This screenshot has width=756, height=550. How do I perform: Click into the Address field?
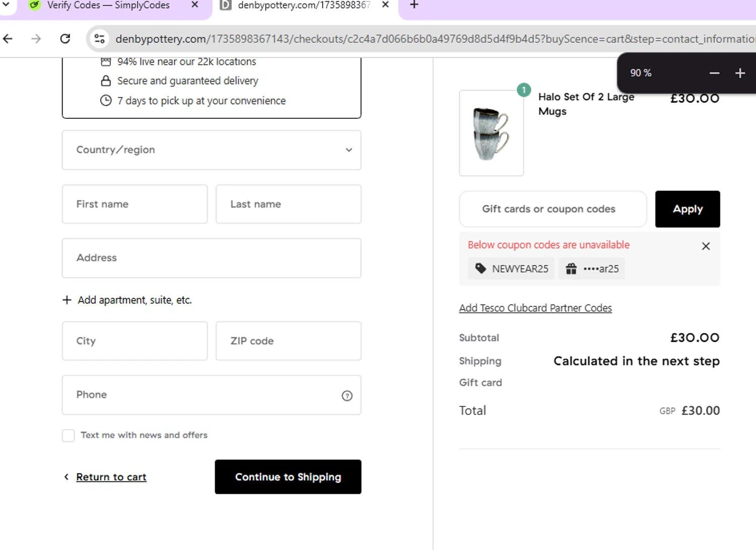(212, 258)
